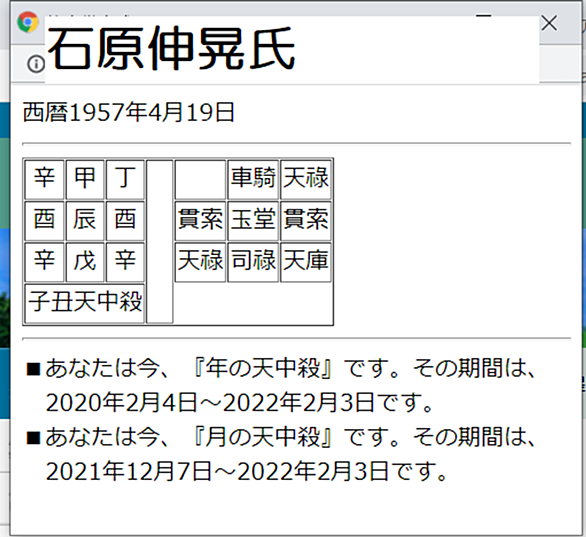Click the 天禄 cell beside 司禄
Image resolution: width=586 pixels, height=537 pixels.
point(200,262)
